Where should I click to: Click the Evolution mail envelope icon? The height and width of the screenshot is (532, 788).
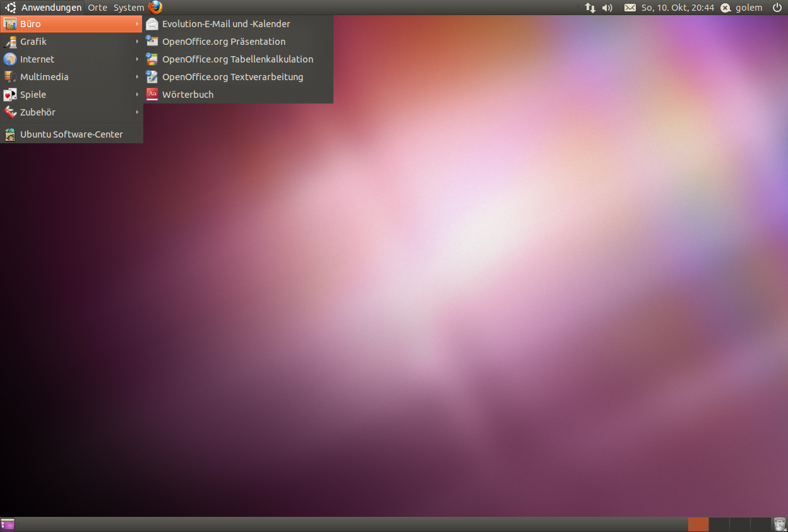coord(152,24)
